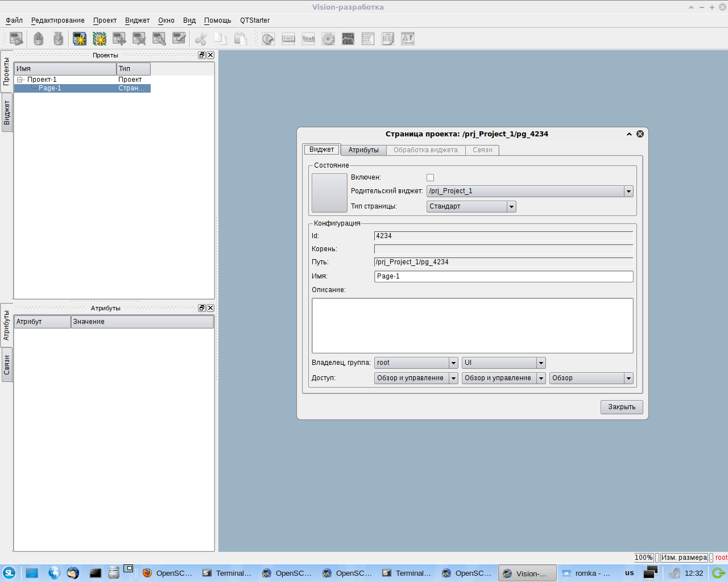Click the new library toolbar icon
The image size is (728, 582).
pyautogui.click(x=100, y=39)
